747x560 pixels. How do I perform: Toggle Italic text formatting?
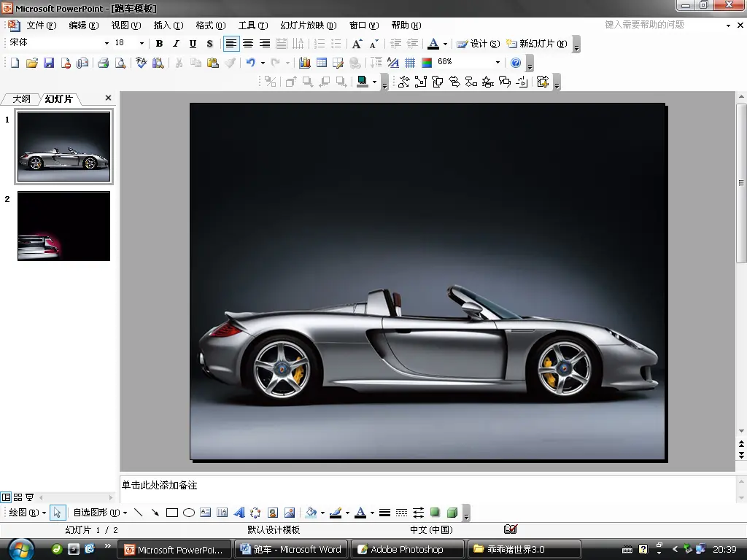[176, 44]
